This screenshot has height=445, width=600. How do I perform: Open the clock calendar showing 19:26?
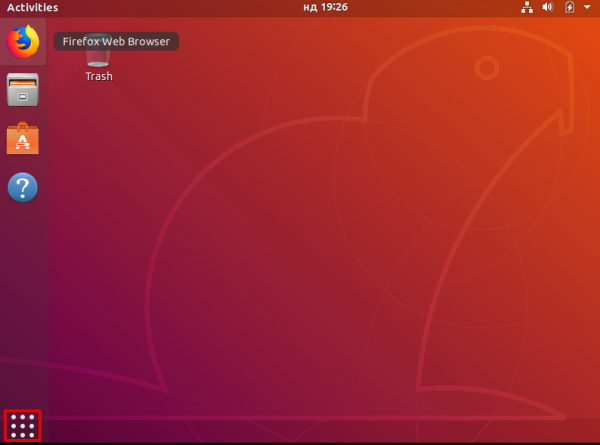point(325,7)
